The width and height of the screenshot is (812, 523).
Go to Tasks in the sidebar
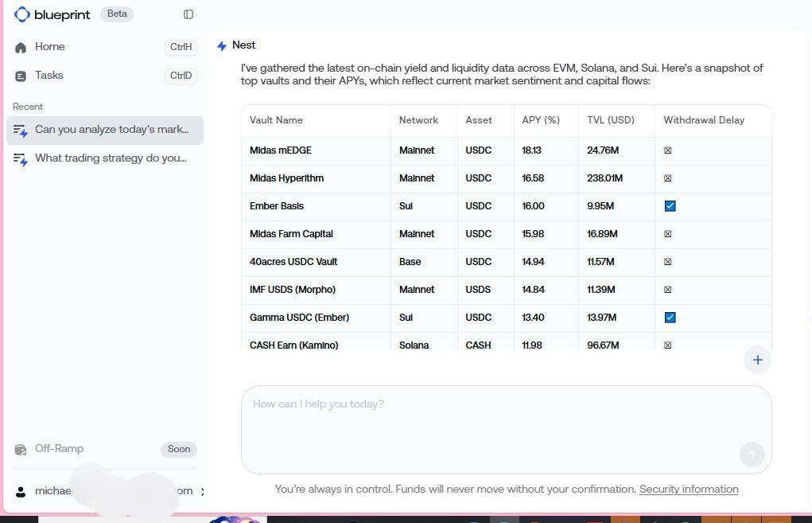pos(105,76)
